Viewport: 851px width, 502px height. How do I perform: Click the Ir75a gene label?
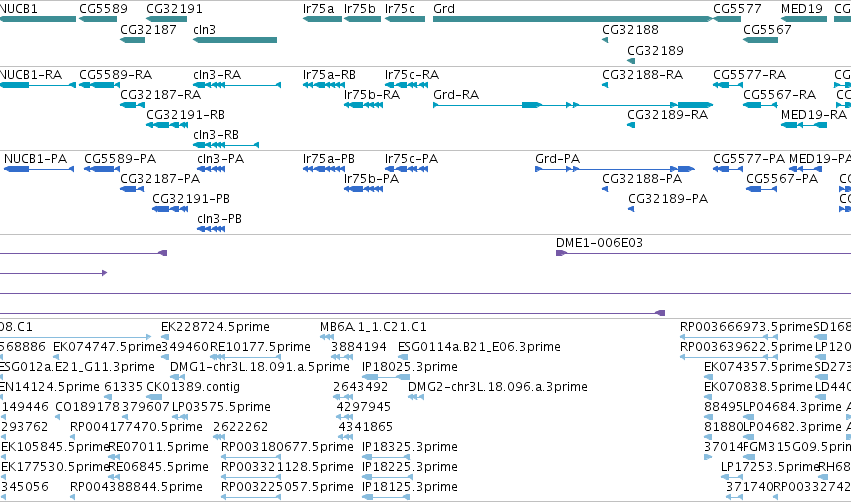pos(319,9)
